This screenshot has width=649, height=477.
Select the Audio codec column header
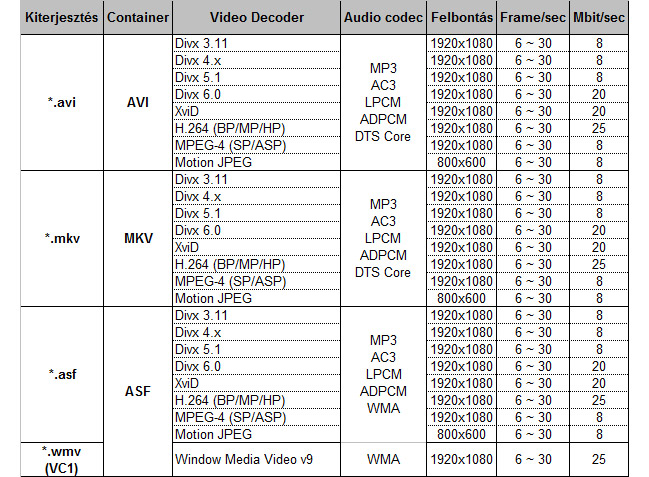tap(384, 19)
